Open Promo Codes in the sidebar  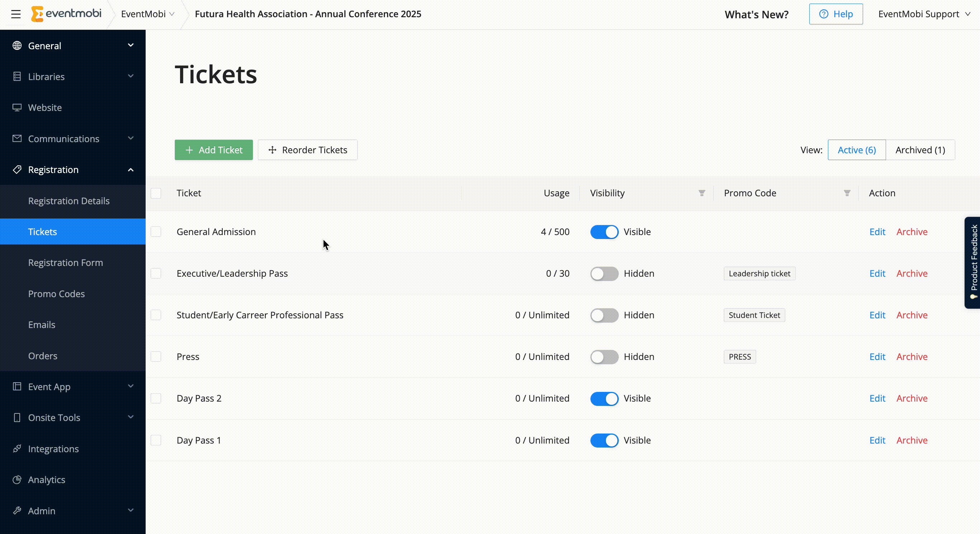pyautogui.click(x=56, y=294)
